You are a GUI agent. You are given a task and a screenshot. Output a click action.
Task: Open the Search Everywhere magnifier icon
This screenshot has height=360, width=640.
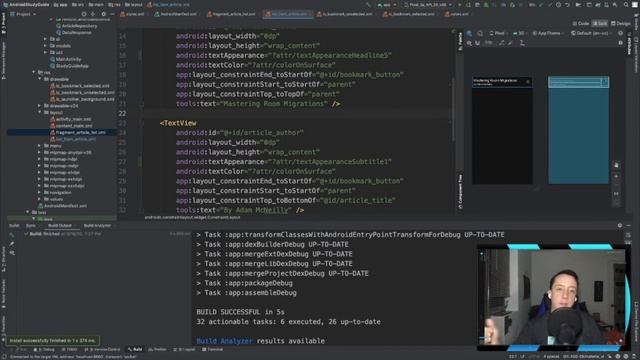(x=626, y=5)
